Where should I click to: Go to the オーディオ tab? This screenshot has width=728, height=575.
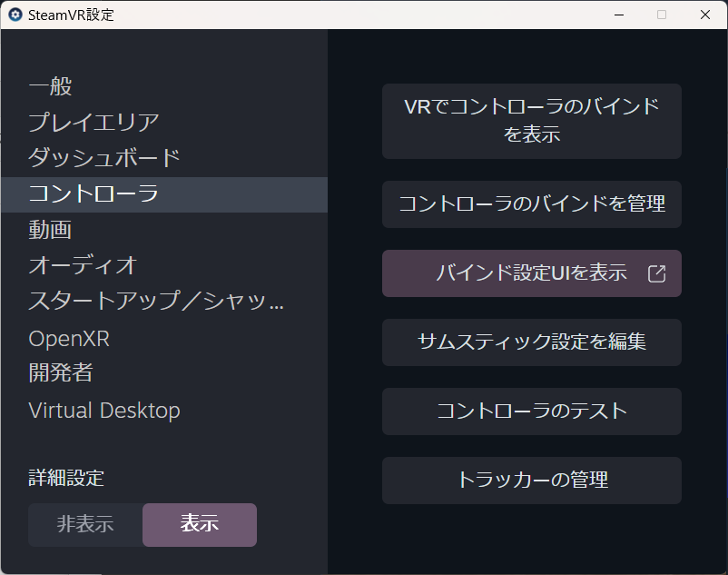[84, 265]
